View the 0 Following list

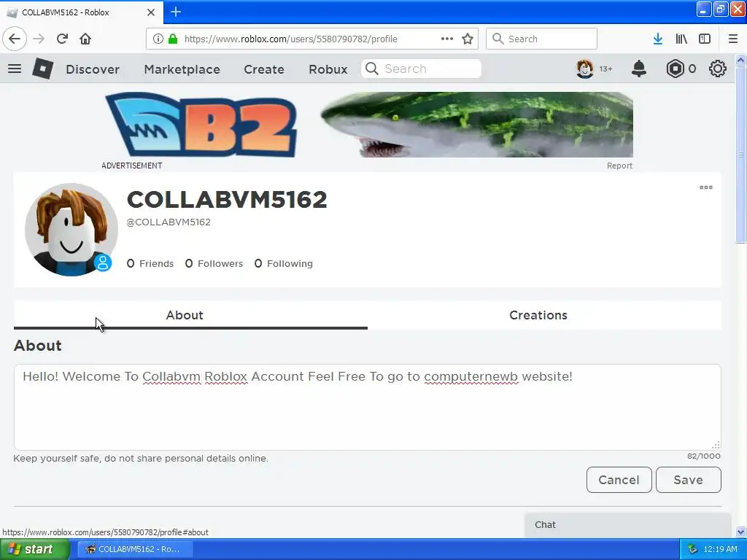click(284, 263)
